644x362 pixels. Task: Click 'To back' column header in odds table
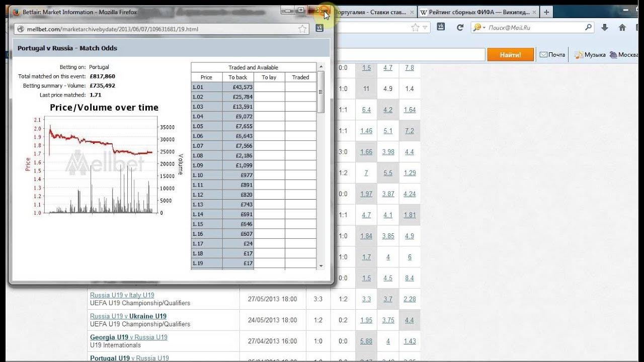coord(238,77)
